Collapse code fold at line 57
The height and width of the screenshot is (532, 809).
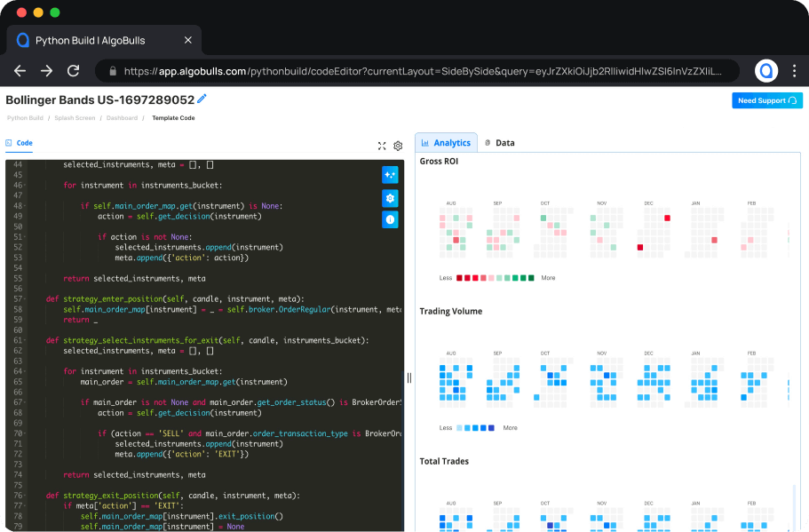click(x=25, y=298)
